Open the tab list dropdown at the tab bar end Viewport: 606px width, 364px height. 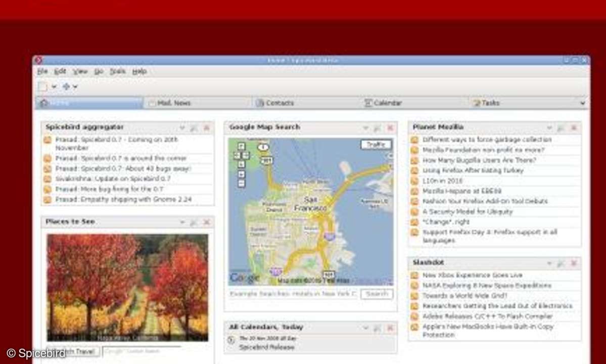pos(582,103)
